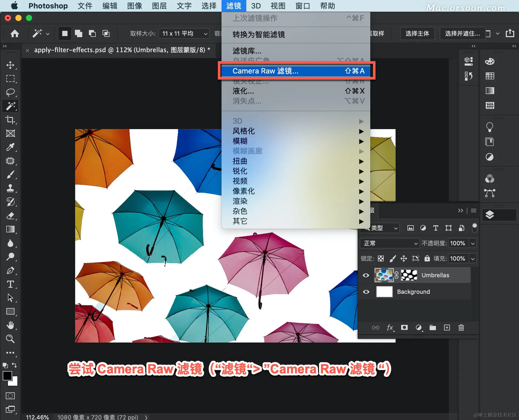The image size is (519, 420).
Task: Click the Select Subject (选择主体) button
Action: (x=417, y=33)
